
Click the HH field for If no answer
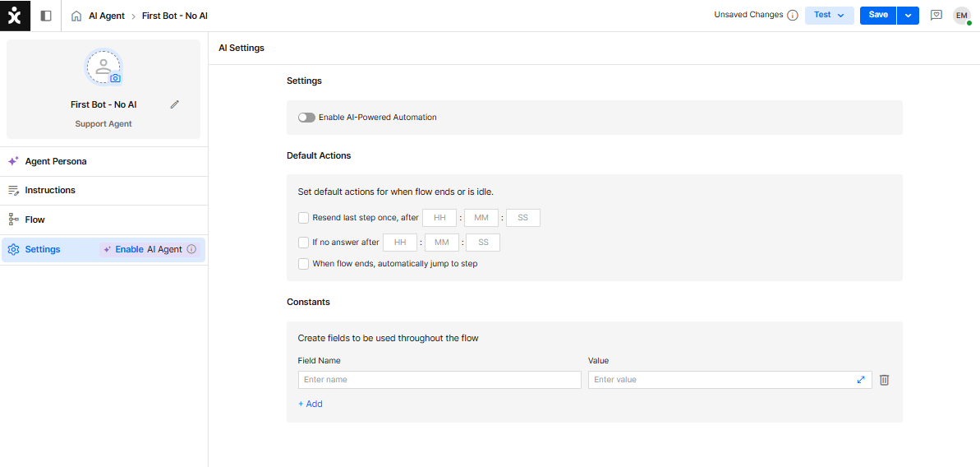(399, 242)
